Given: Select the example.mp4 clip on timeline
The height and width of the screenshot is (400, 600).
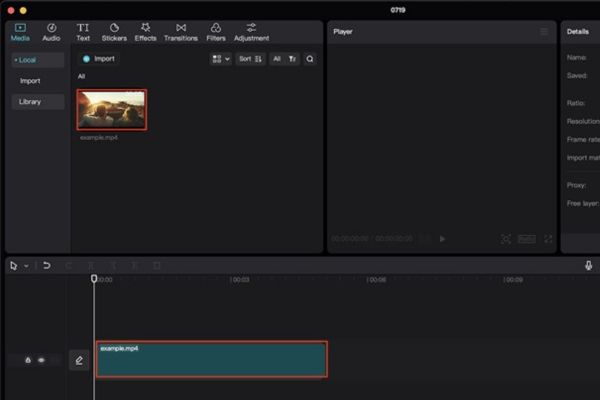Looking at the screenshot, I should point(212,359).
